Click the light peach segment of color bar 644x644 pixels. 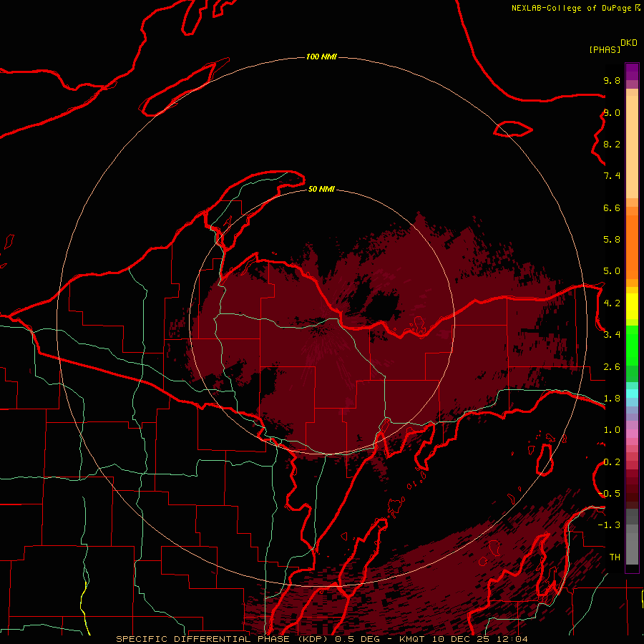632,147
